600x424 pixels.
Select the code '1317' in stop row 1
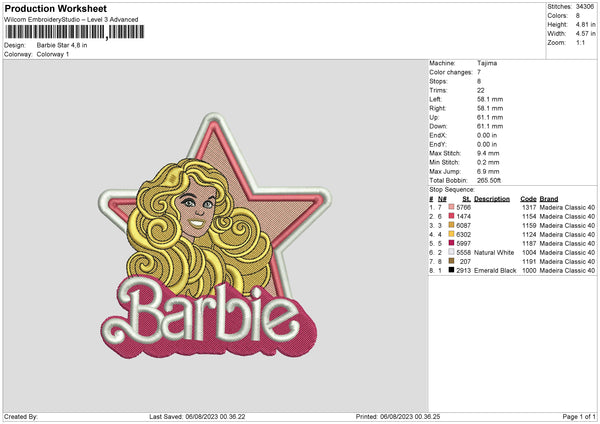(529, 207)
